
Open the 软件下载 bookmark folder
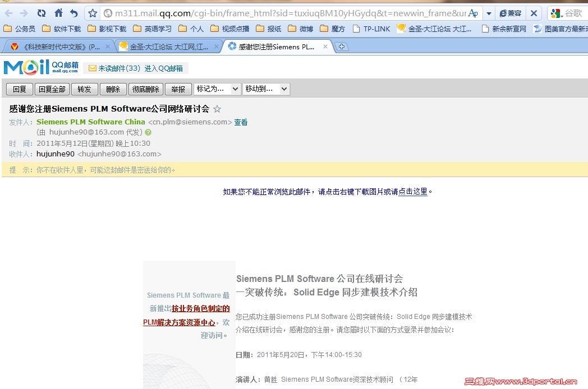pyautogui.click(x=62, y=29)
